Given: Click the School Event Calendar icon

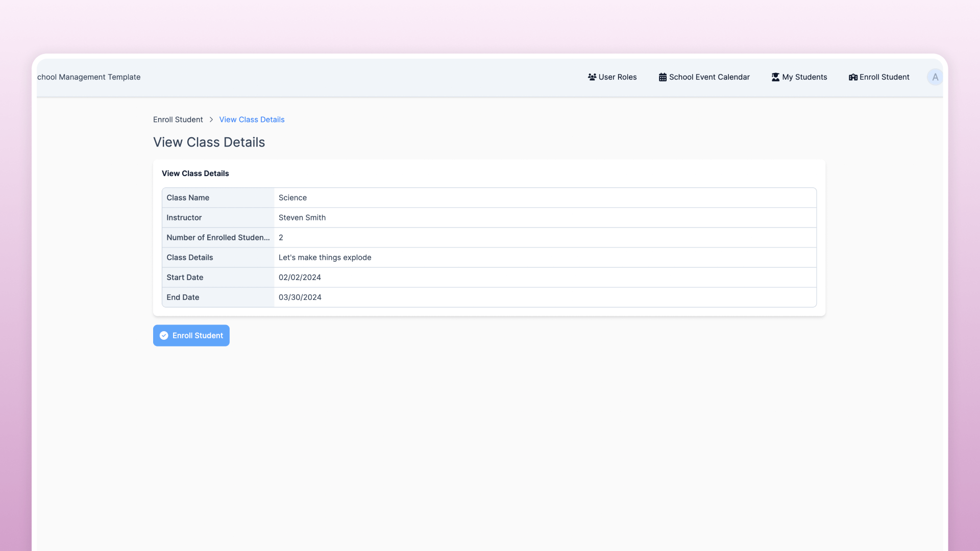Looking at the screenshot, I should click(663, 77).
